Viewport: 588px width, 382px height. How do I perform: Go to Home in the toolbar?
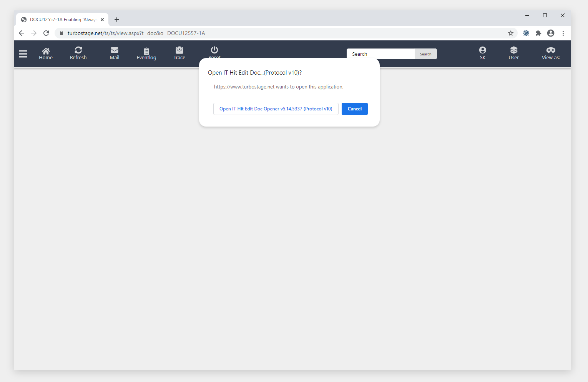click(46, 54)
